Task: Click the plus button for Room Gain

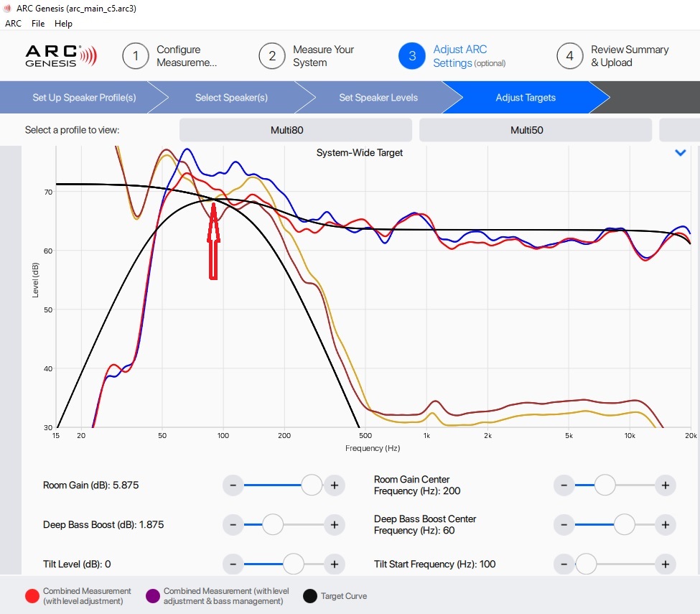Action: tap(334, 485)
